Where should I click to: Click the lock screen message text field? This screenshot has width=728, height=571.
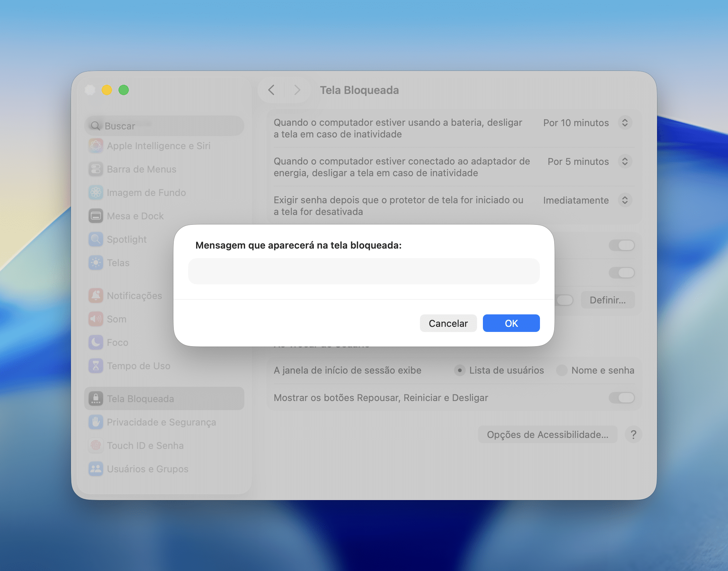(364, 271)
